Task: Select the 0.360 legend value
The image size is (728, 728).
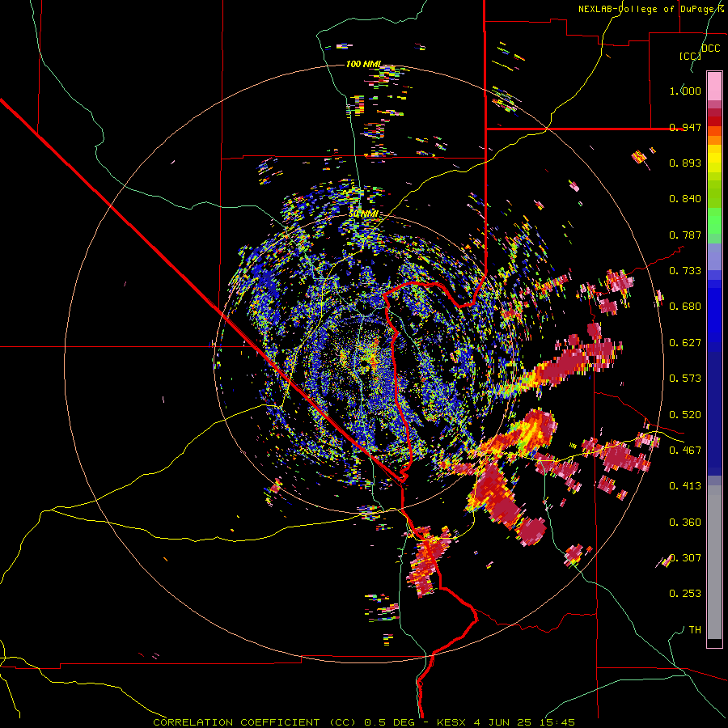Action: point(685,523)
